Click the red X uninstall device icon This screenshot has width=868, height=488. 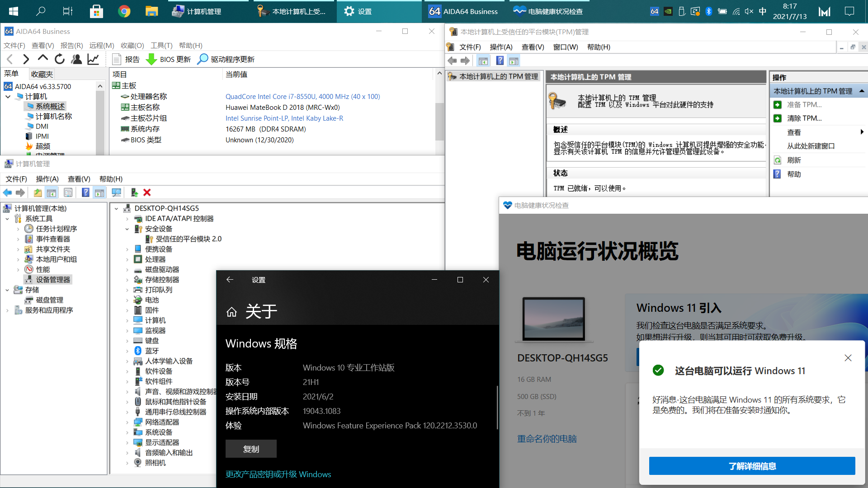147,192
